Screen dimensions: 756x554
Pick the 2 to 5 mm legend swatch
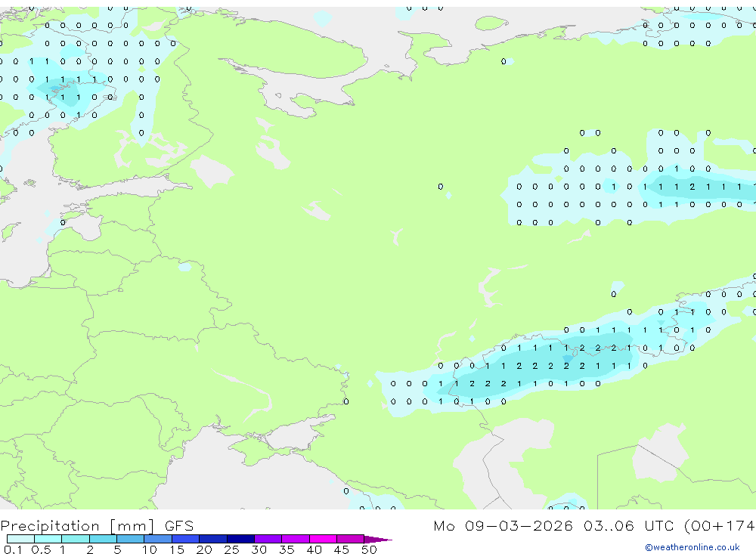103,539
